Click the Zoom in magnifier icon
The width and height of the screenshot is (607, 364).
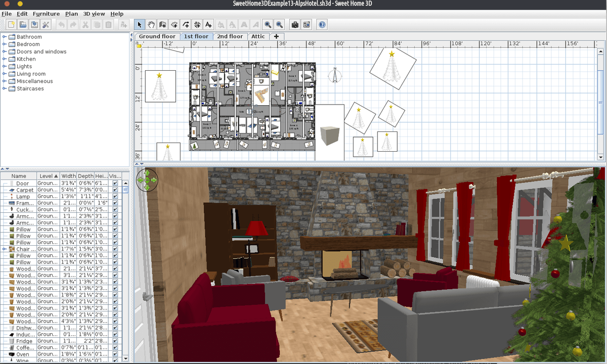click(x=268, y=24)
